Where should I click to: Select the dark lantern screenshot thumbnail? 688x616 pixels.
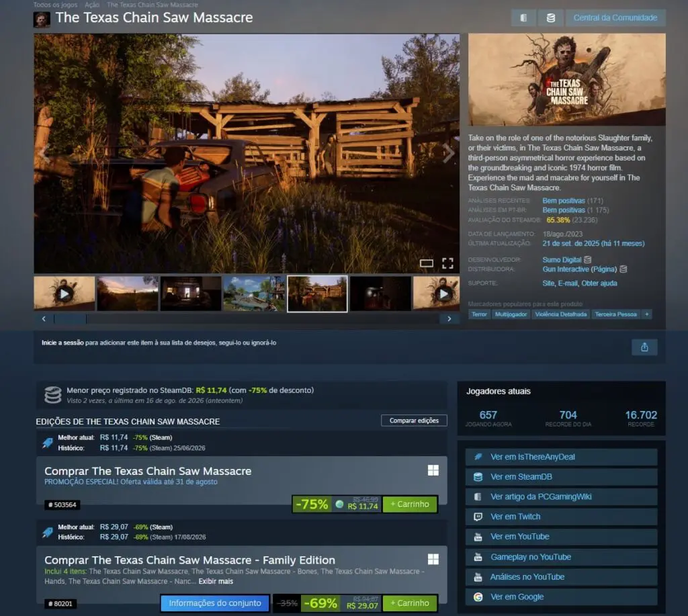click(380, 294)
